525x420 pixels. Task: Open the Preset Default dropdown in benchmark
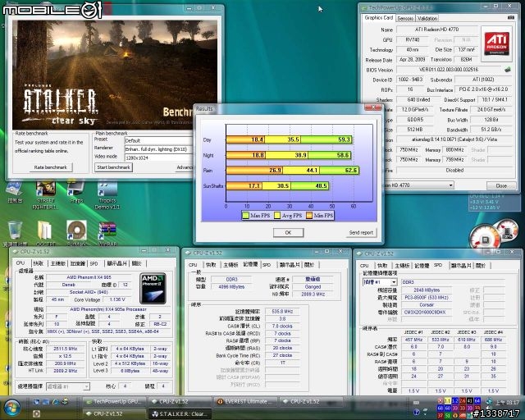coord(158,140)
